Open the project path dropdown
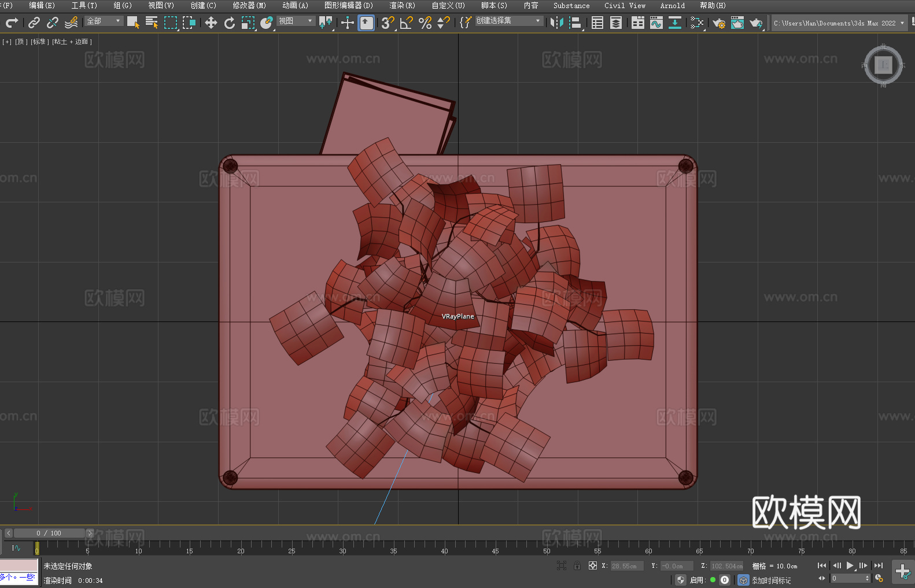The width and height of the screenshot is (915, 588). pyautogui.click(x=839, y=23)
